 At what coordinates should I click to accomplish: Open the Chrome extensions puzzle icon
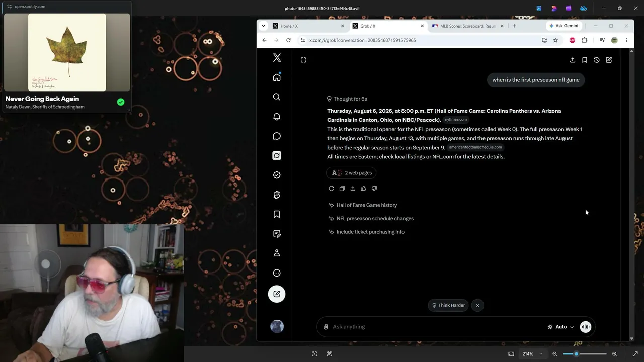click(x=584, y=40)
